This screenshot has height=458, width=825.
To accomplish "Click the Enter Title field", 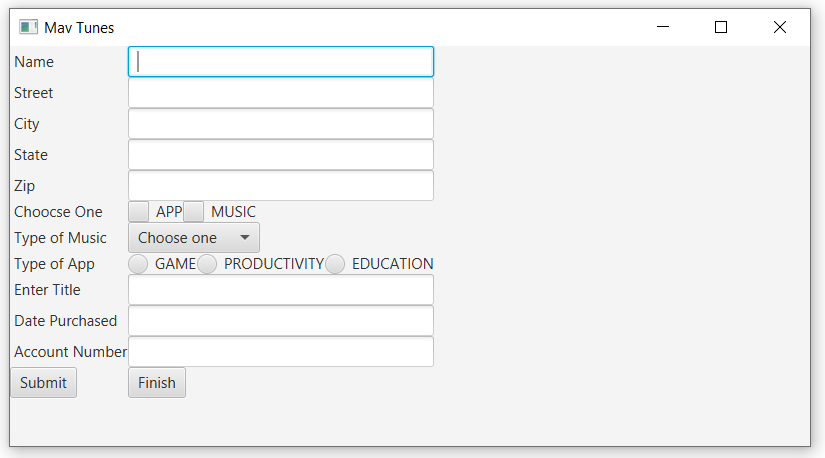I will (x=281, y=290).
